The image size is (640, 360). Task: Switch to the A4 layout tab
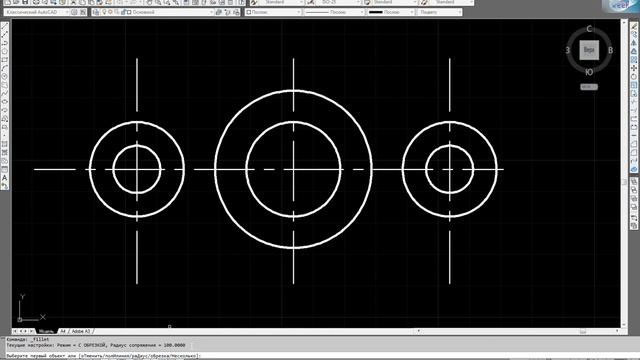[63, 331]
